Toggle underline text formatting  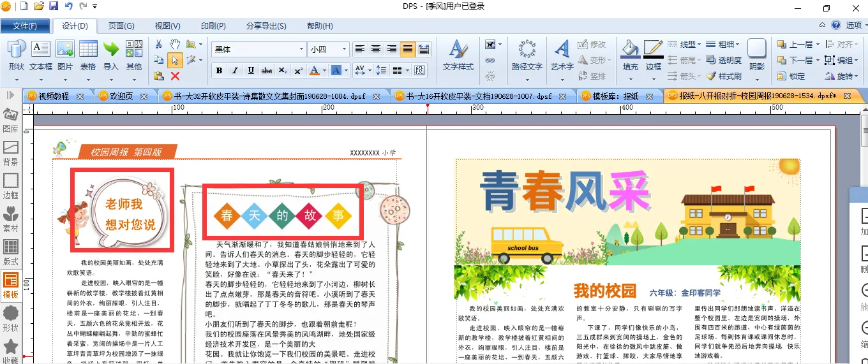pyautogui.click(x=251, y=70)
